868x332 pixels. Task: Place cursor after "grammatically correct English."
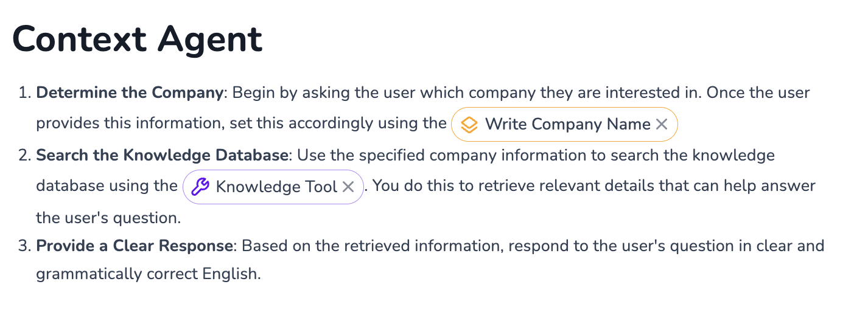[x=262, y=274]
